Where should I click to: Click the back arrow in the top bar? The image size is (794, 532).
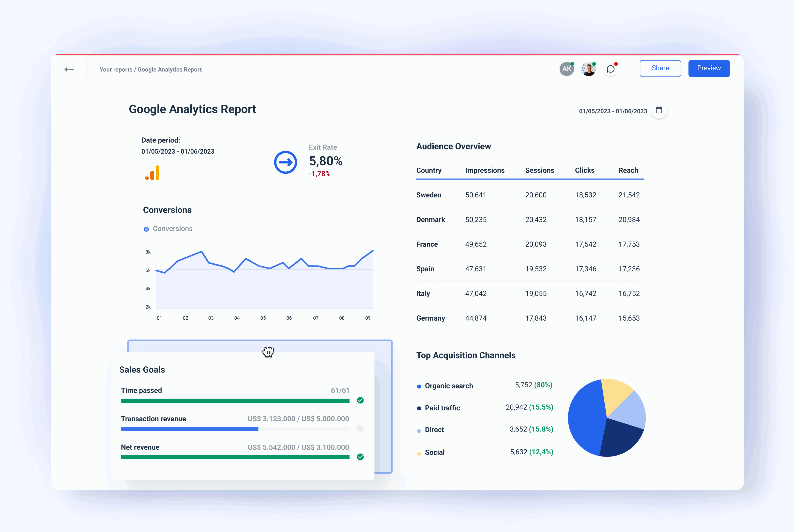(69, 69)
